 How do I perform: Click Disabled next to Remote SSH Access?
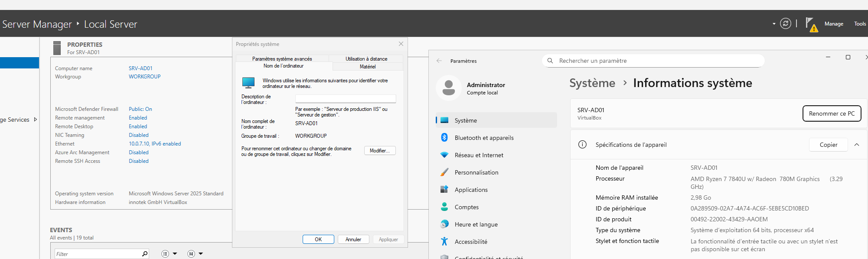click(x=138, y=161)
